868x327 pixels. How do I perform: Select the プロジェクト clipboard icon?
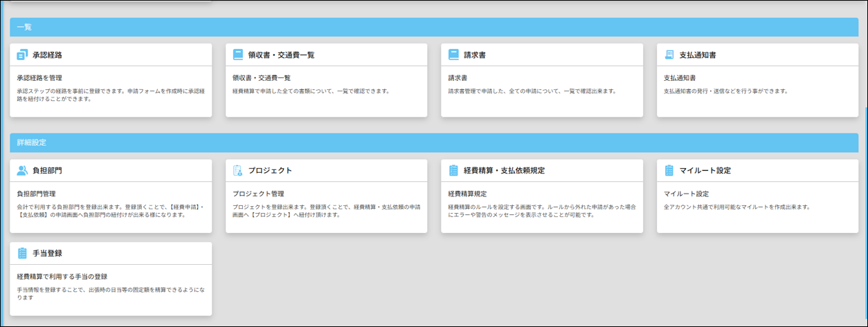[x=238, y=170]
